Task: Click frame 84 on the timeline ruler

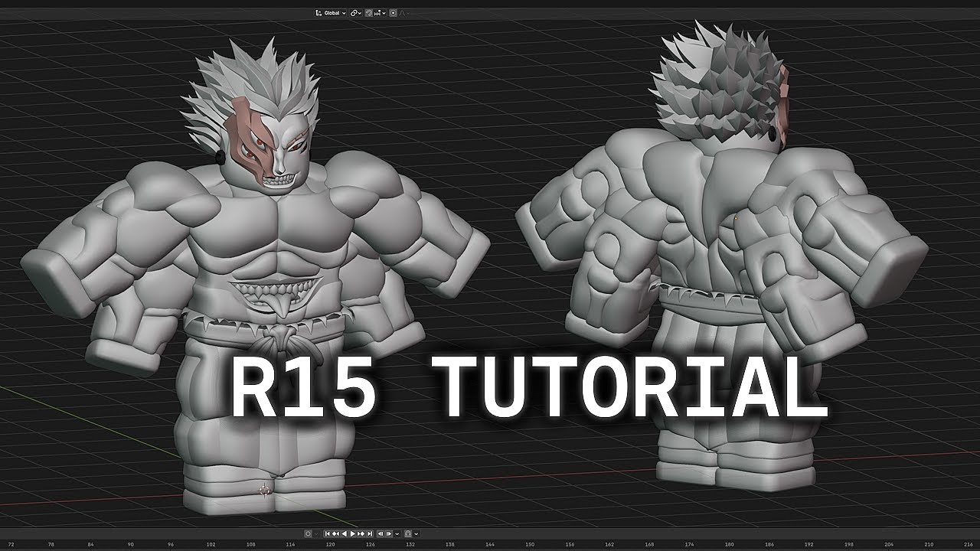Action: pos(90,545)
